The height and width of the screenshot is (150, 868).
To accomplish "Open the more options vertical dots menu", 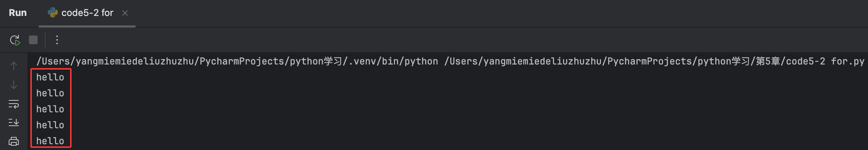I will click(57, 40).
